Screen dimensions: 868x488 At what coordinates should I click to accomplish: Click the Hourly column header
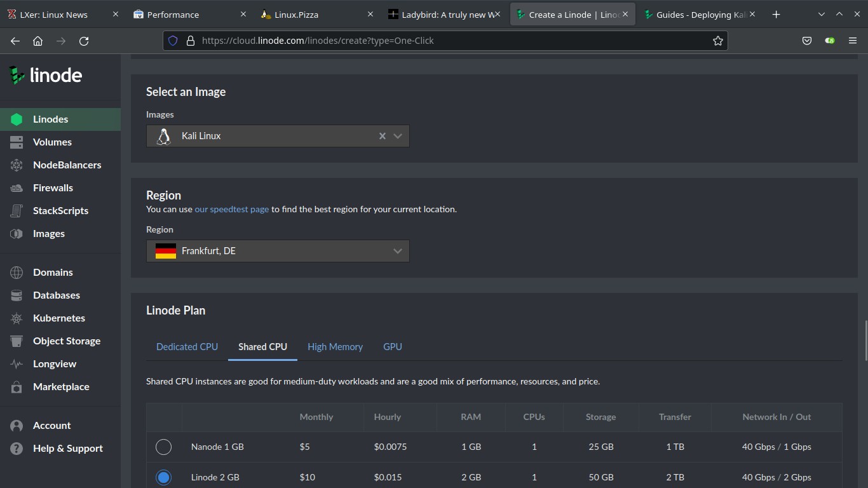click(x=388, y=417)
